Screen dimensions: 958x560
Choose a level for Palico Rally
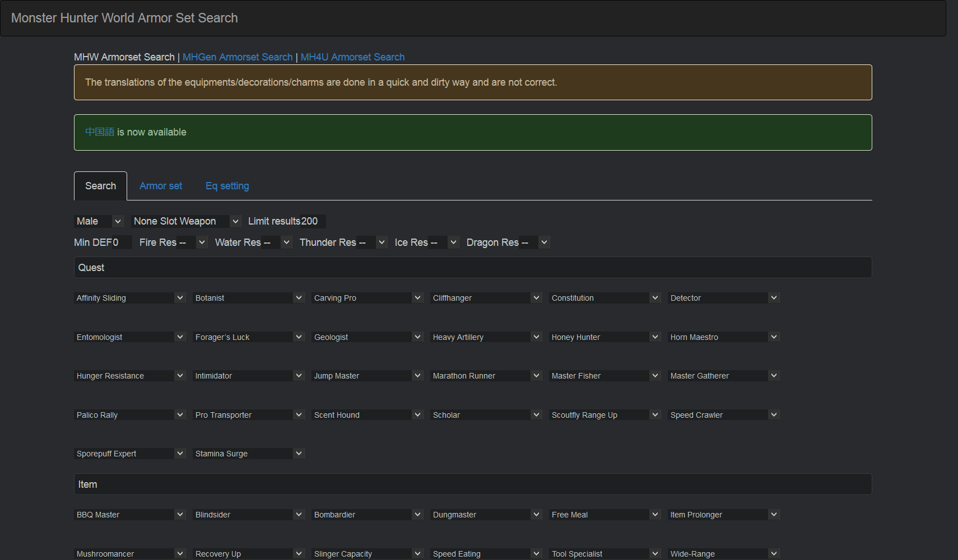pyautogui.click(x=130, y=415)
